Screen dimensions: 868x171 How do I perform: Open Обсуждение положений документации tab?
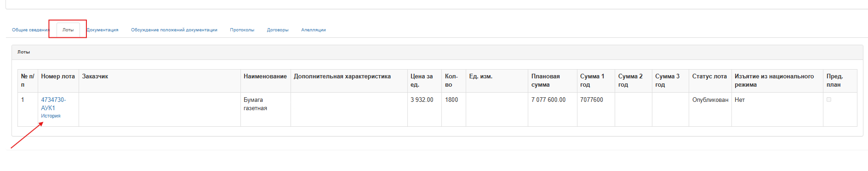point(174,30)
